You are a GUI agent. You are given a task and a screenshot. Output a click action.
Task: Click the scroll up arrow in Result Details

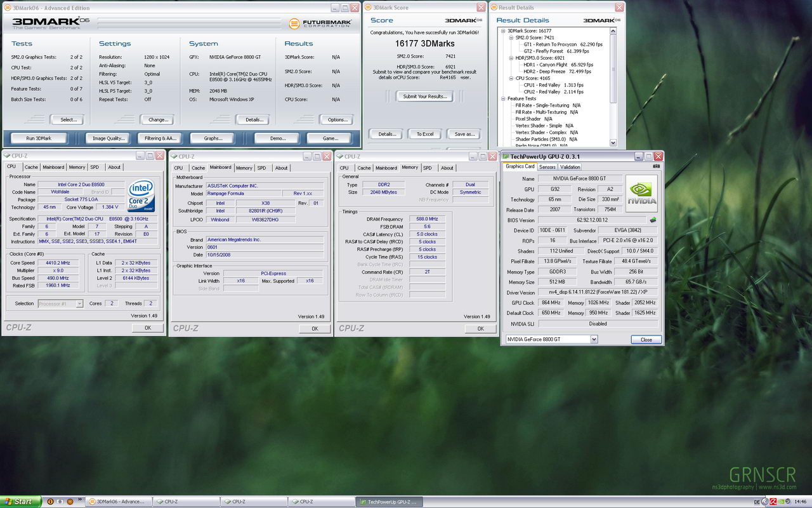[x=613, y=30]
